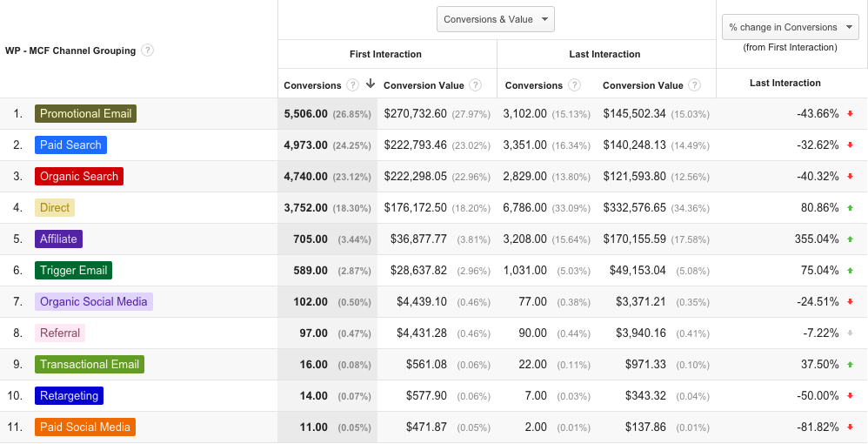Screen dimensions: 868x444
Task: Click green up arrow in the Affiliate row
Action: pos(851,239)
